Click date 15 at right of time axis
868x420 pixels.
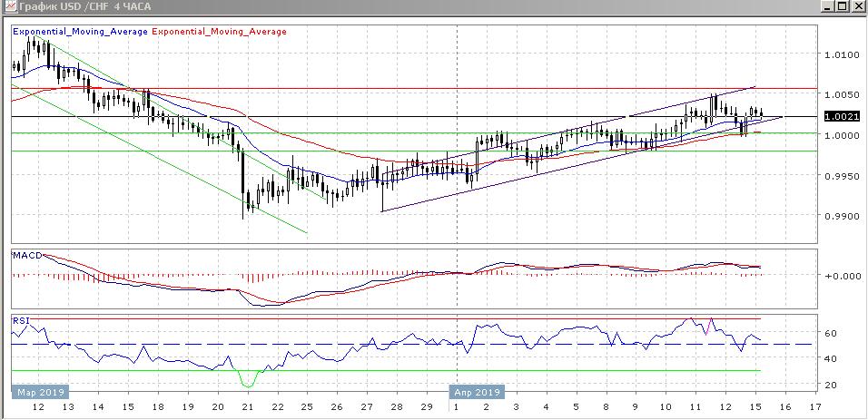click(754, 408)
